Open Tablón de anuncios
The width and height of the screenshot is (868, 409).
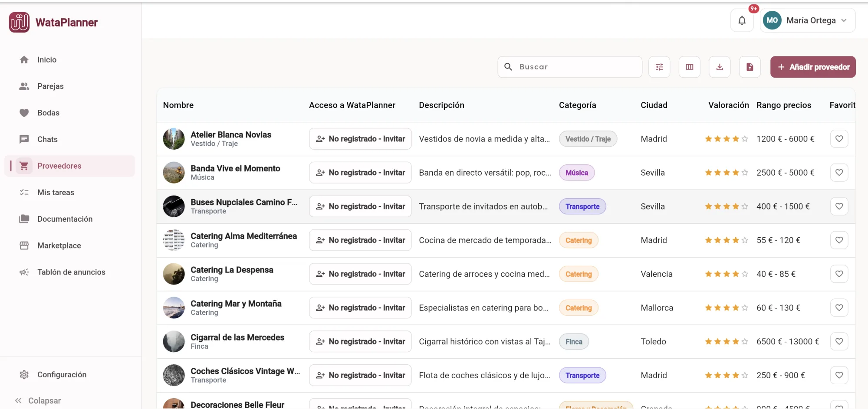coord(69,272)
